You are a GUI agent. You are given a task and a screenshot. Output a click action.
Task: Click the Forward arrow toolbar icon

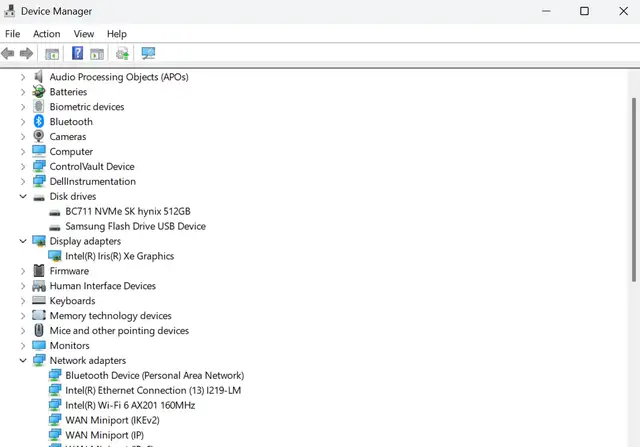(x=27, y=53)
